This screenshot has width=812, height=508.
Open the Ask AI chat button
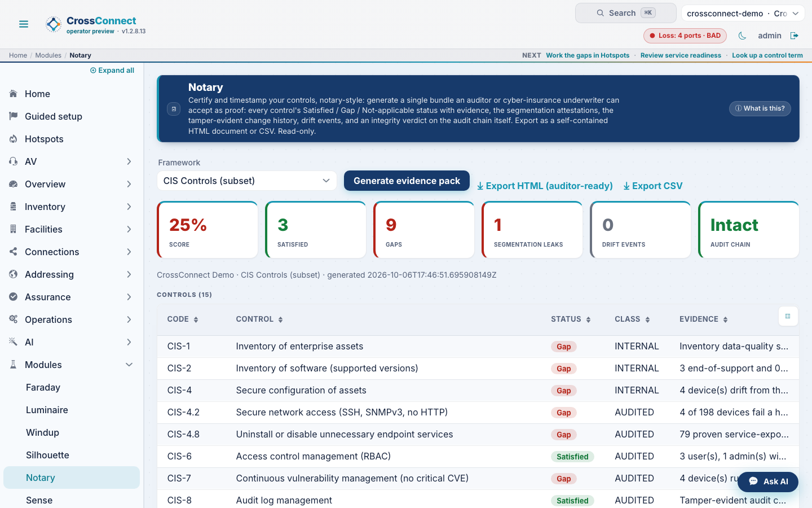[768, 481]
